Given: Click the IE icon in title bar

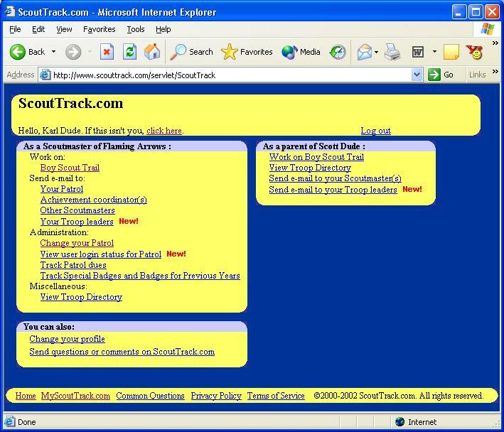Looking at the screenshot, I should pos(10,11).
